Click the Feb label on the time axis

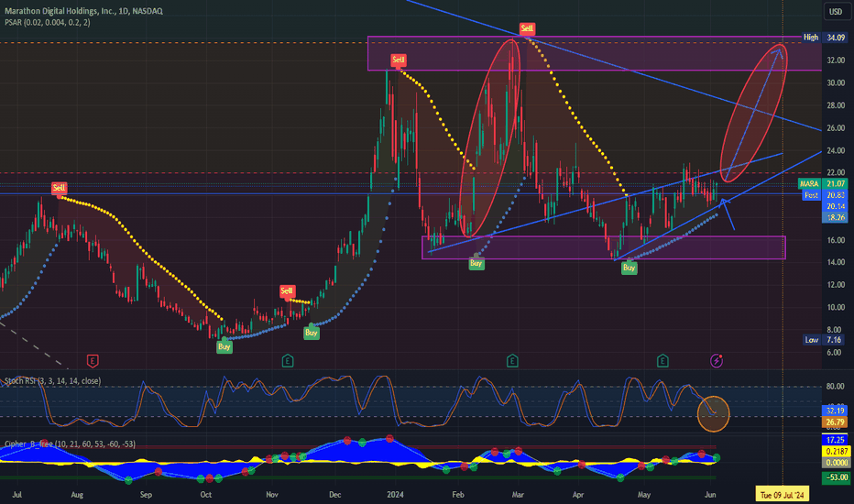(458, 495)
